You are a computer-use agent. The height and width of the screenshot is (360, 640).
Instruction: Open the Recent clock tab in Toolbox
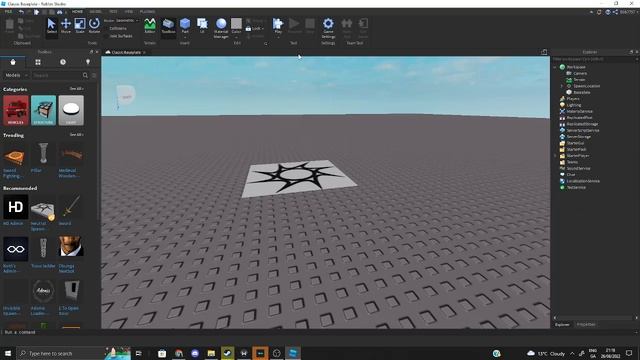[63, 62]
